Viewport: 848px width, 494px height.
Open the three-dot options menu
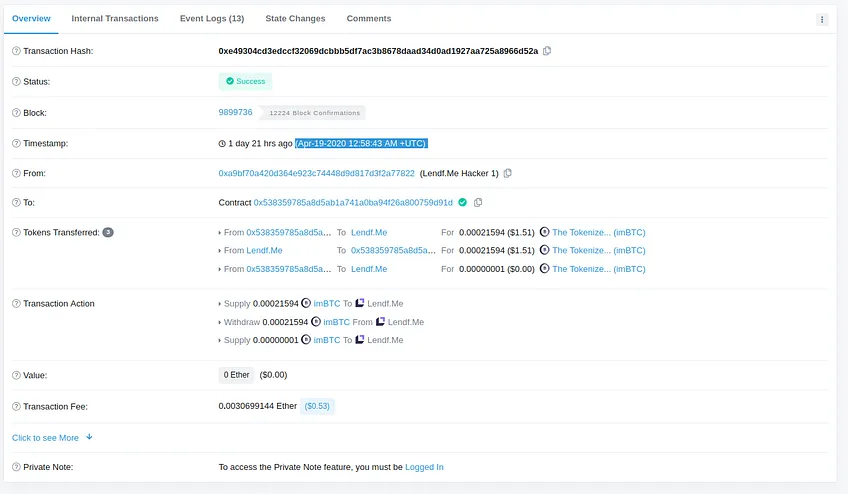[x=822, y=19]
